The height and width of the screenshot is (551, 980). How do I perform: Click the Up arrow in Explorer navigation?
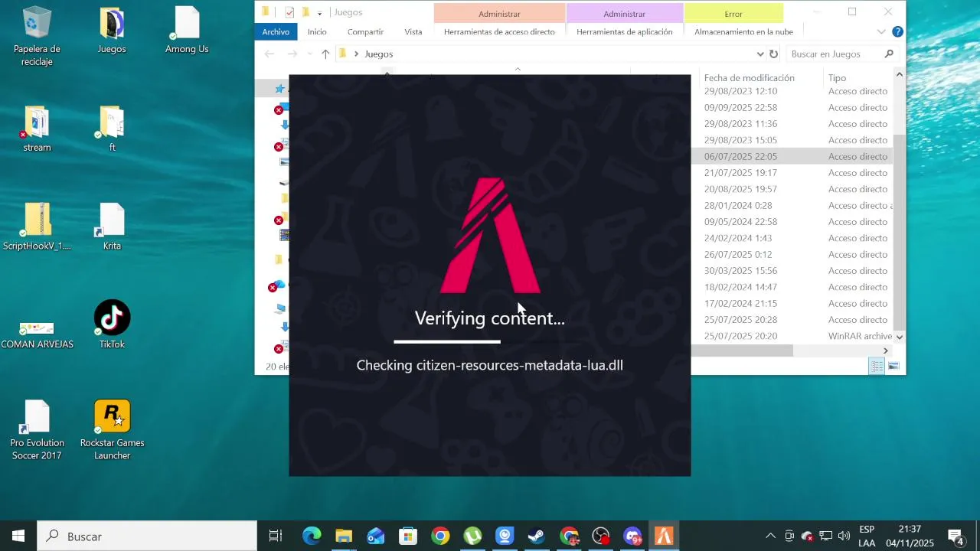[x=325, y=54]
